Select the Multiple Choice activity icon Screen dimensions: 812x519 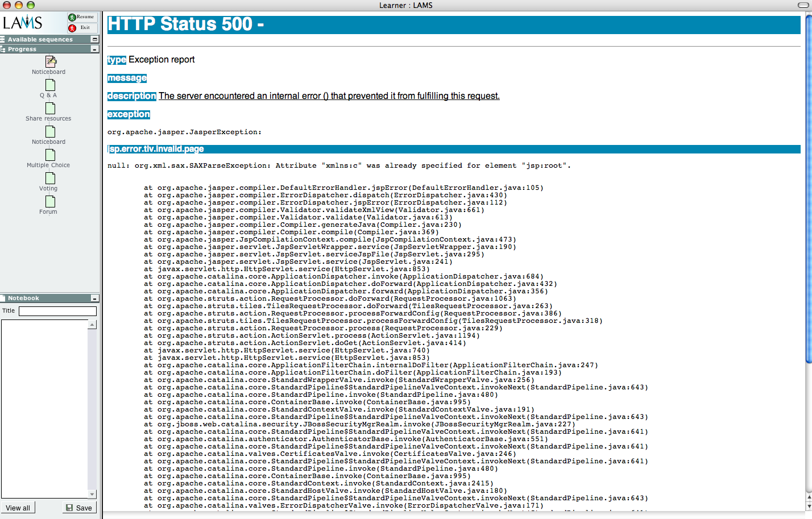[50, 155]
